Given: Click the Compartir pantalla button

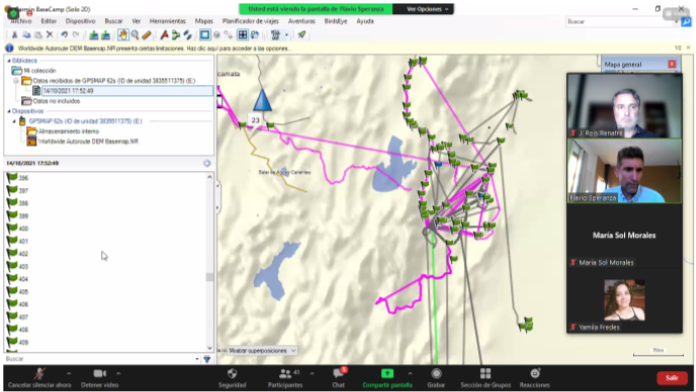Looking at the screenshot, I should (387, 378).
